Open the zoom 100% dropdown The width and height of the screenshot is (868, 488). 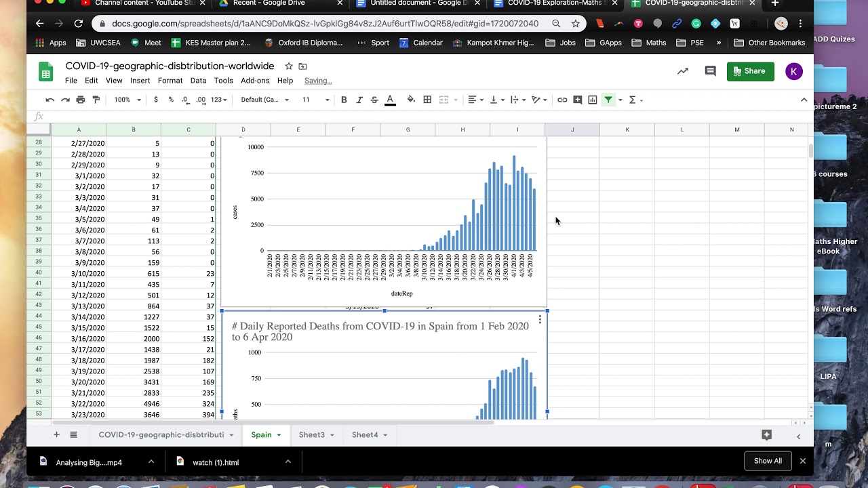(127, 100)
